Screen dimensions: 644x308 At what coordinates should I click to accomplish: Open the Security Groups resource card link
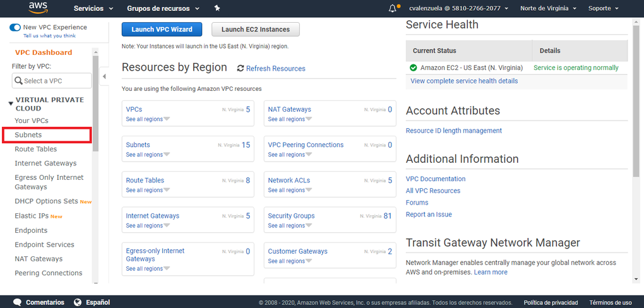click(291, 216)
